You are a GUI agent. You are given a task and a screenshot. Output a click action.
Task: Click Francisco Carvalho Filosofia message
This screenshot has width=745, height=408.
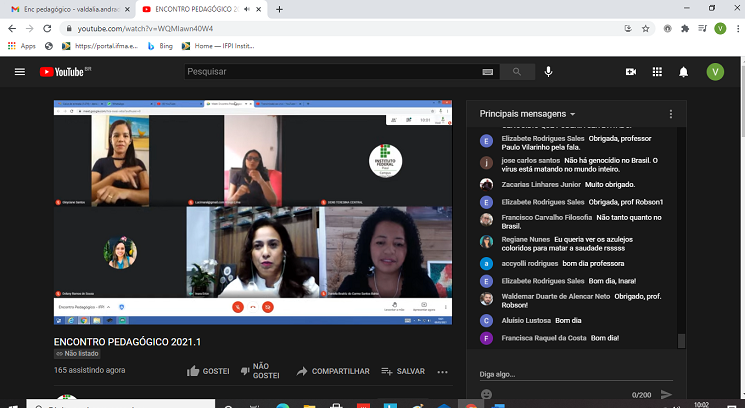coord(575,221)
